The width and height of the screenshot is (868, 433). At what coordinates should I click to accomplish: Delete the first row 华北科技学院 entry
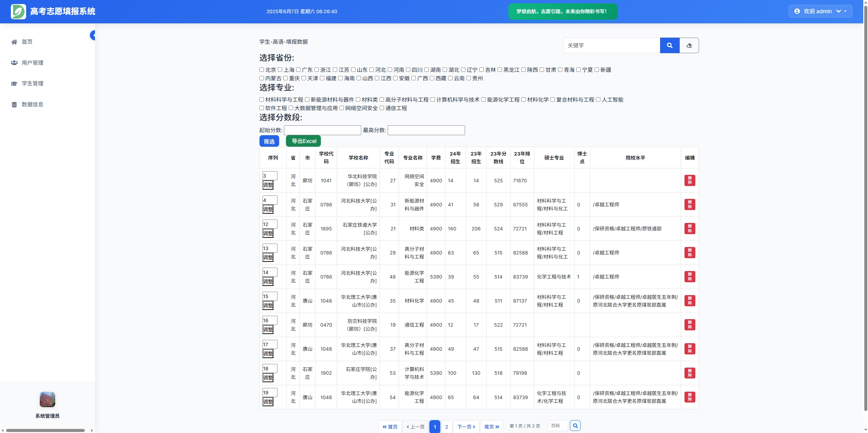tap(689, 181)
